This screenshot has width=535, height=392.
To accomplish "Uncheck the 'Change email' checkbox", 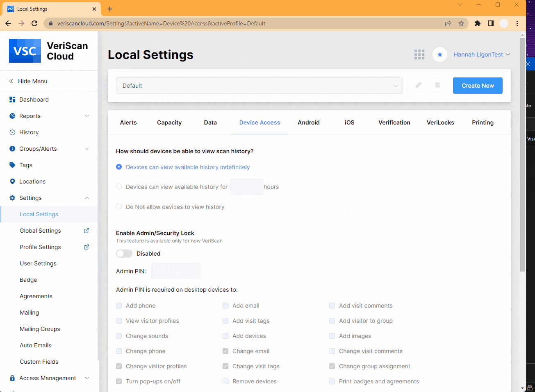I will point(225,351).
